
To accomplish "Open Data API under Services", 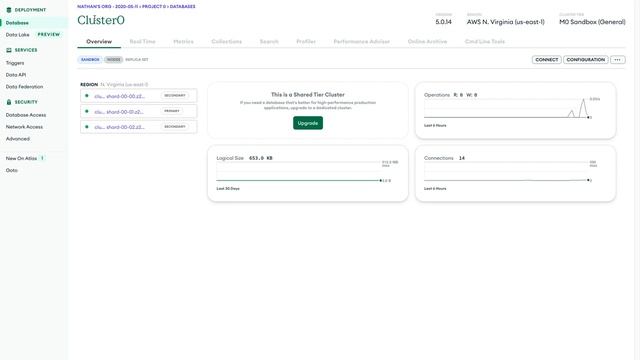I will (x=16, y=75).
